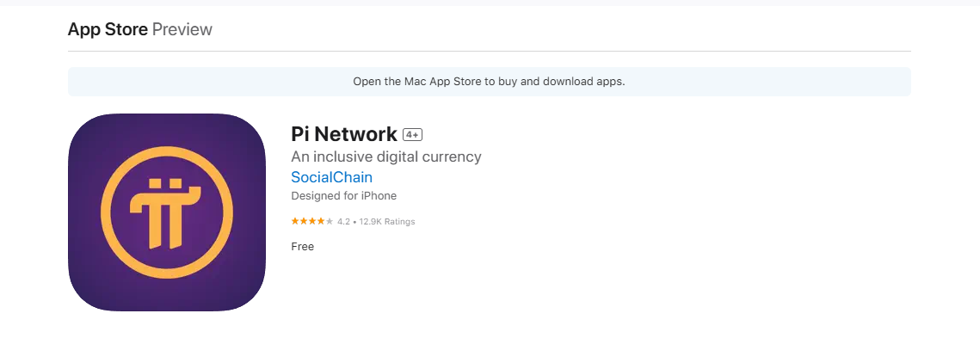Click the Designed for iPhone label
Viewport: 980px width, 338px height.
pos(344,195)
